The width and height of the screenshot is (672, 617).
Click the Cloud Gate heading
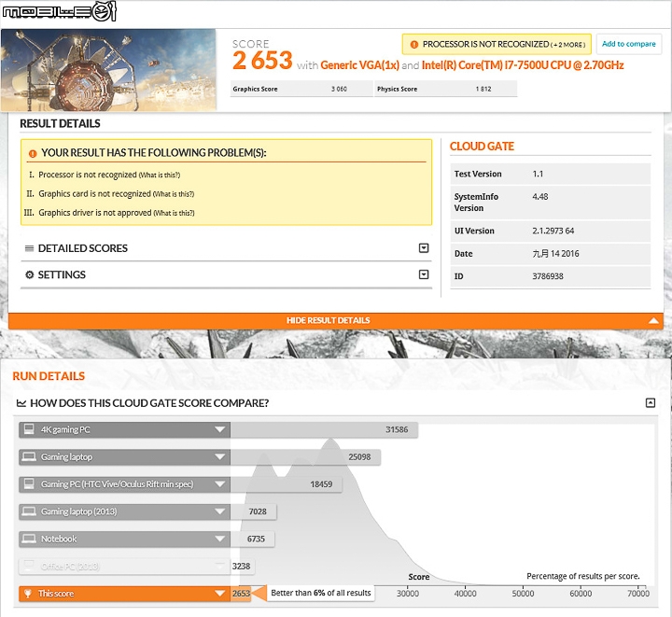482,147
